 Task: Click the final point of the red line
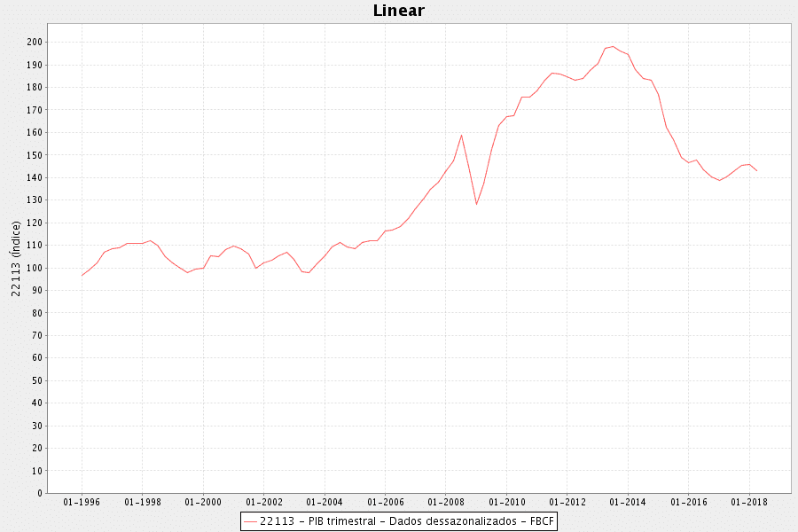pyautogui.click(x=756, y=170)
